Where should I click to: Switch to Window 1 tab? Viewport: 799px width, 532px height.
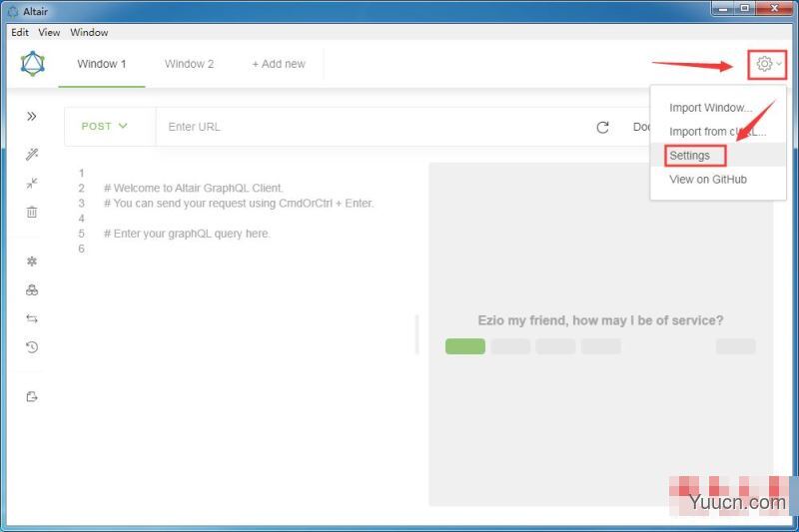(102, 64)
